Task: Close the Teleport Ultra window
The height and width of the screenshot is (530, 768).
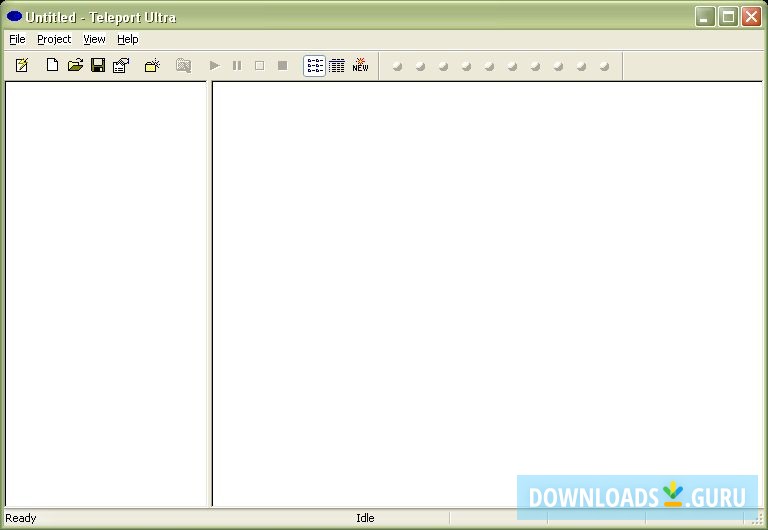Action: click(751, 17)
